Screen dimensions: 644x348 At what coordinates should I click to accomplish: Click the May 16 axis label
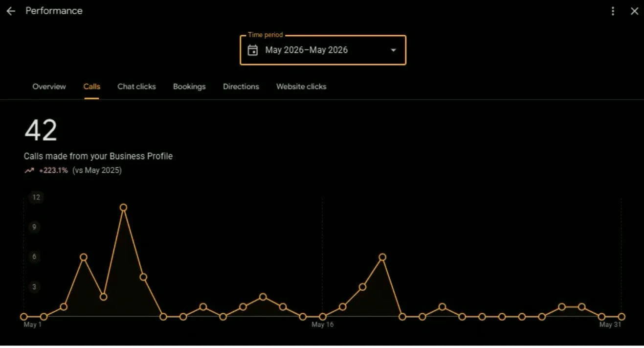(x=323, y=325)
